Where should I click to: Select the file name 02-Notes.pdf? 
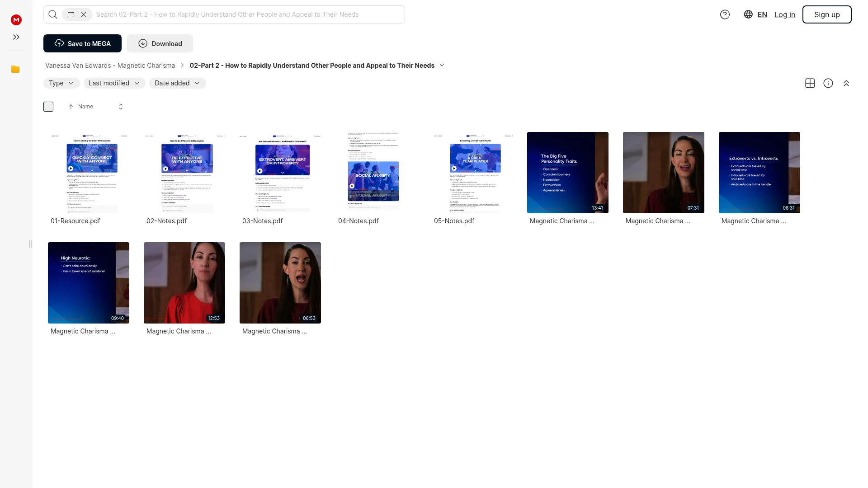166,221
